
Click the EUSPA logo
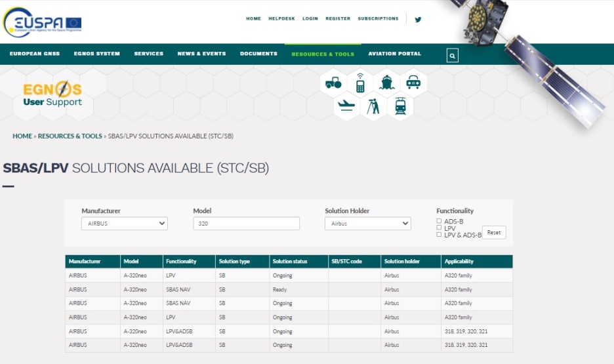[42, 22]
